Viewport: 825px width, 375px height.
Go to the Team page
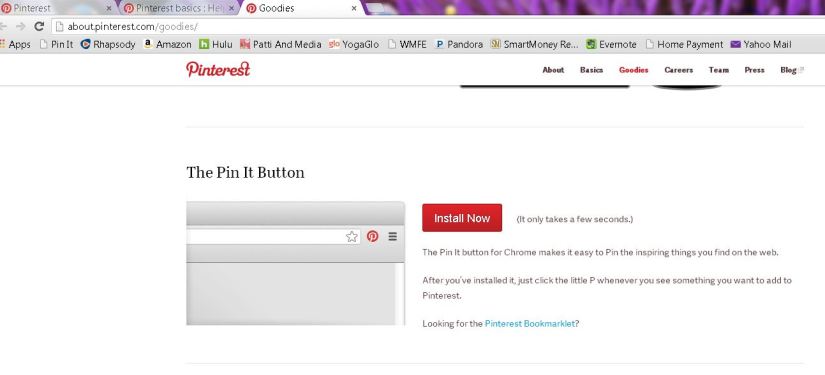click(x=719, y=70)
